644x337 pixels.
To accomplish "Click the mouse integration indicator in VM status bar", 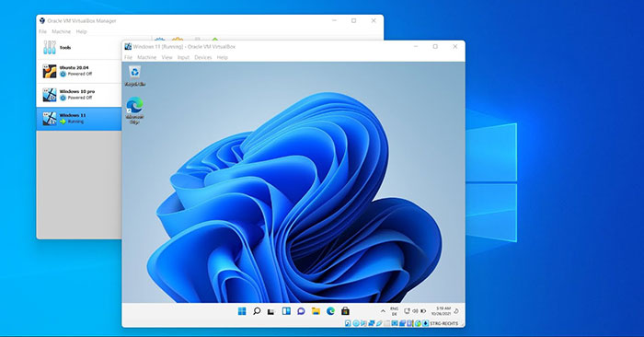I will click(418, 323).
